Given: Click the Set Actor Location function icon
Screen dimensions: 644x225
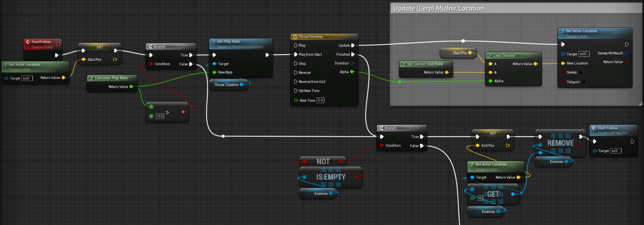Looking at the screenshot, I should [562, 31].
